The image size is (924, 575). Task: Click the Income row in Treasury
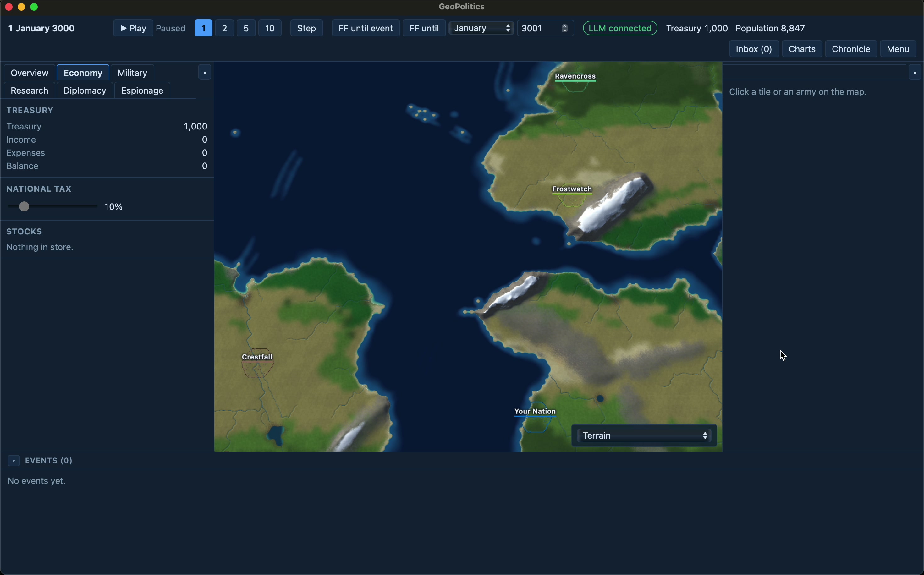[107, 140]
